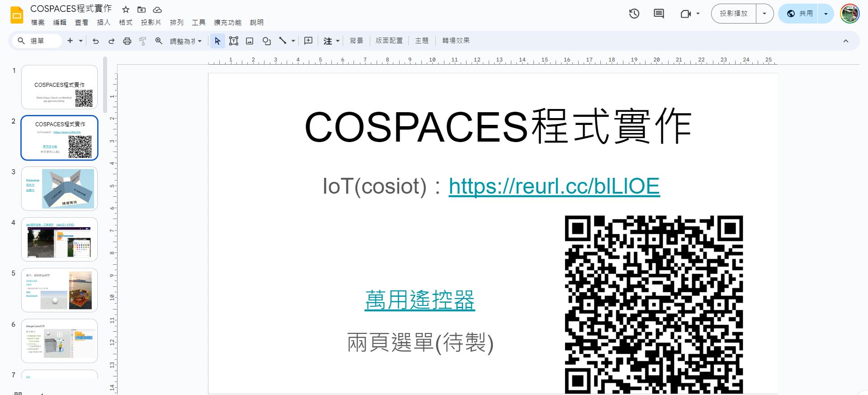This screenshot has width=868, height=395.
Task: Click the insert shape icon
Action: point(267,41)
